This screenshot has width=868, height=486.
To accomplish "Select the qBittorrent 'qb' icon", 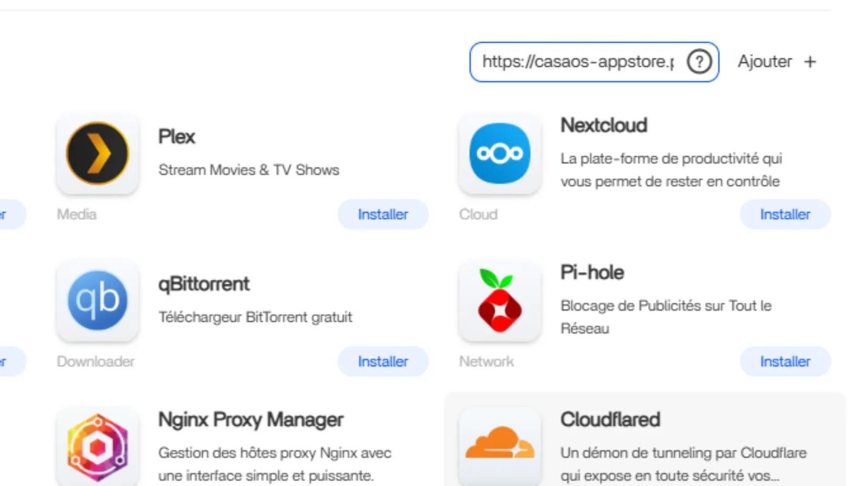I will (98, 300).
